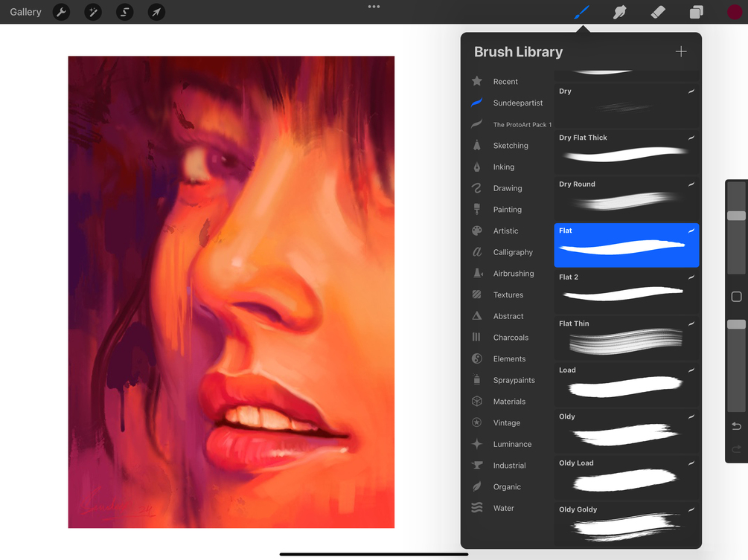Tap the square Modify button on sidebar
Screen dimensions: 748x560
736,297
